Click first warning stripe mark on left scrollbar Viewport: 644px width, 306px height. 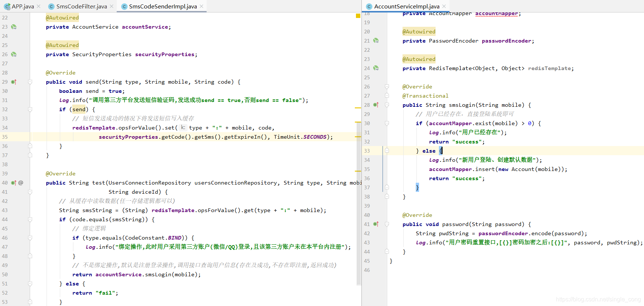click(x=358, y=108)
